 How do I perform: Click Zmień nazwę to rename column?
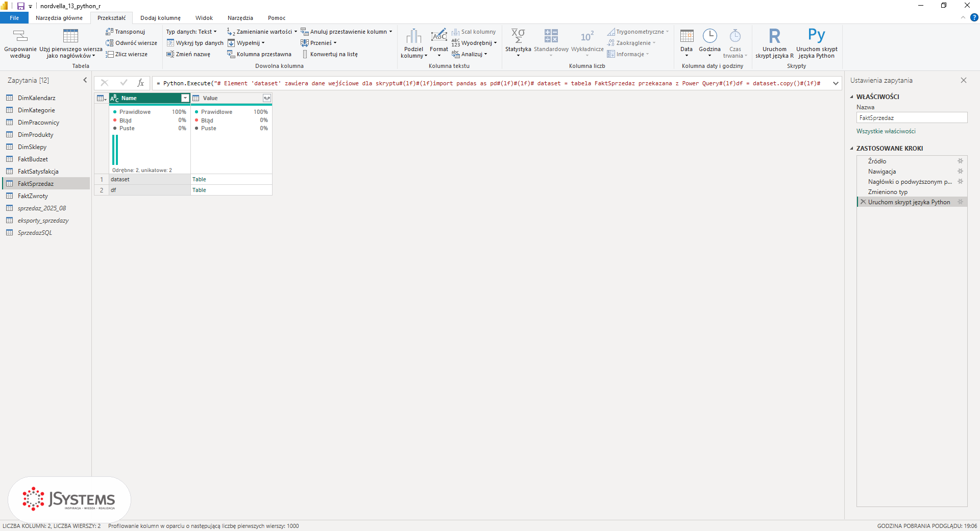click(x=188, y=54)
